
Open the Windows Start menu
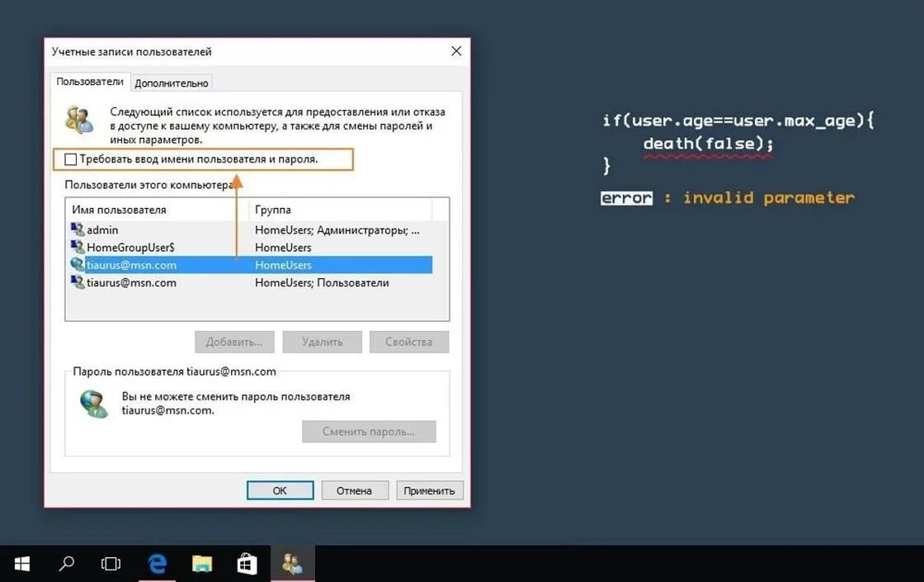[x=21, y=564]
